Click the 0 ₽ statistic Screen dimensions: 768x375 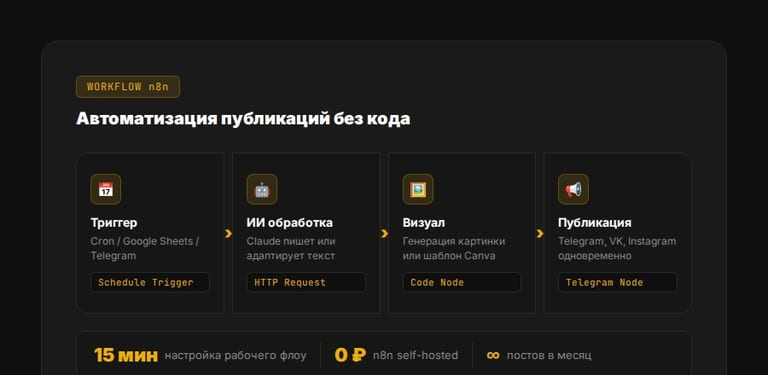350,355
